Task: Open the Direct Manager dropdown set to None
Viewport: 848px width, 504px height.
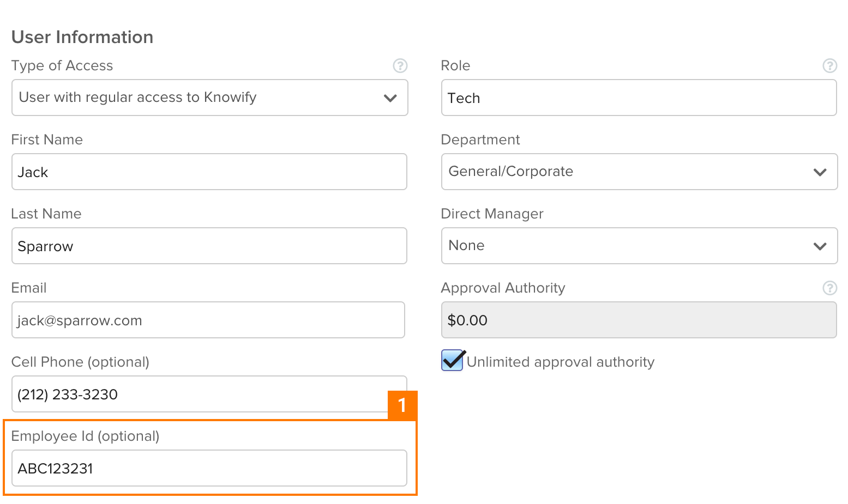Action: click(638, 246)
